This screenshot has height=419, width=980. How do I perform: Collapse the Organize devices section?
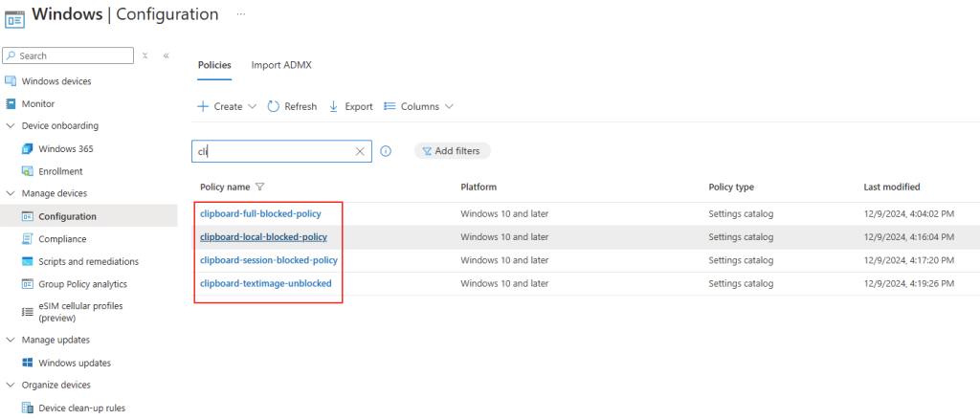[10, 385]
